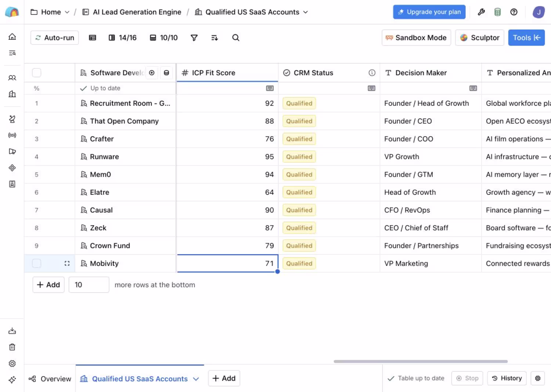Image resolution: width=551 pixels, height=392 pixels.
Task: Open the Decision Maker column filter icon
Action: (473, 88)
